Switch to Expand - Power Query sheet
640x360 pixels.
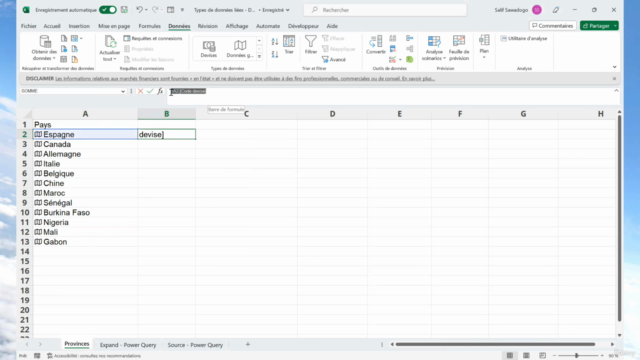[128, 345]
